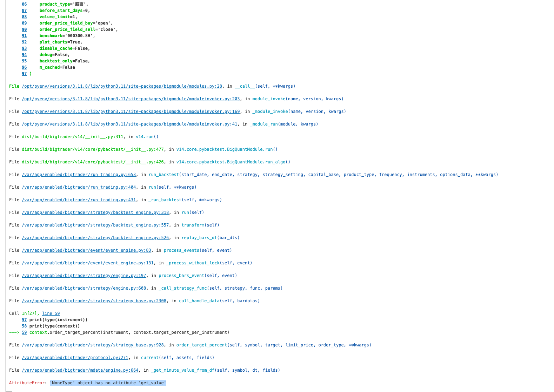Open the backtest_engine.py:557 link

click(95, 225)
